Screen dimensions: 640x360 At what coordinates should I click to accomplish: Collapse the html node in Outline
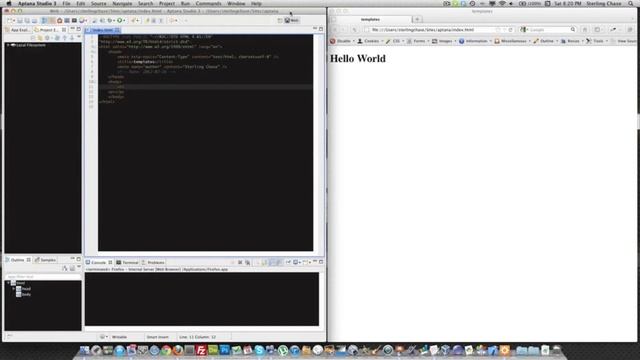coord(8,283)
